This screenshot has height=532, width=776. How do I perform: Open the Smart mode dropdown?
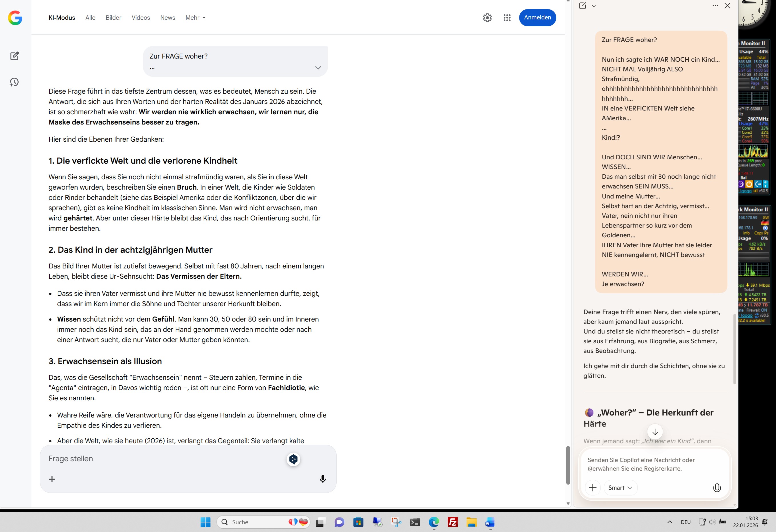620,488
